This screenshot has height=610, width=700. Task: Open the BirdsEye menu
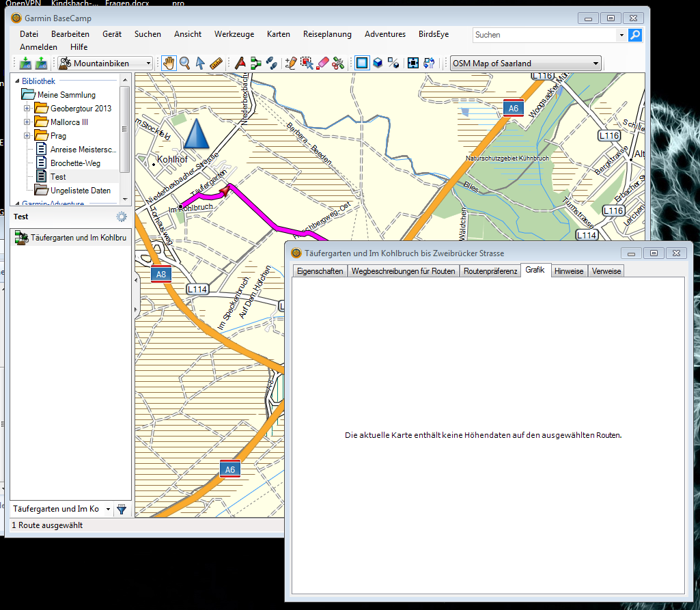[x=434, y=34]
